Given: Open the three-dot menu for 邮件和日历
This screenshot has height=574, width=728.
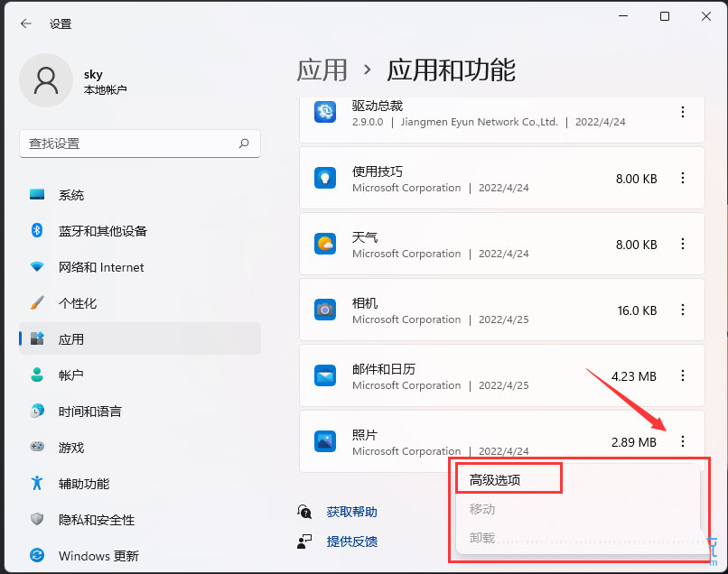Looking at the screenshot, I should click(684, 376).
